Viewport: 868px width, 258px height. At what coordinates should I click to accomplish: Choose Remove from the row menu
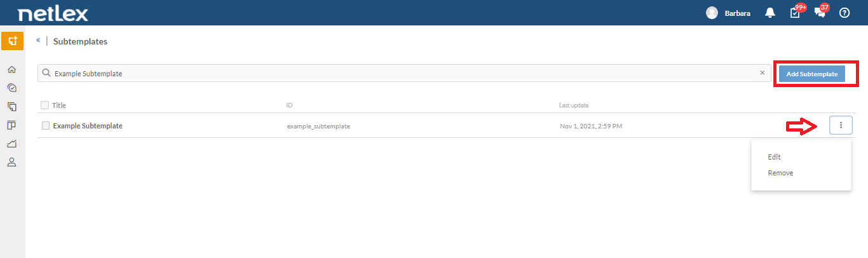click(x=780, y=173)
